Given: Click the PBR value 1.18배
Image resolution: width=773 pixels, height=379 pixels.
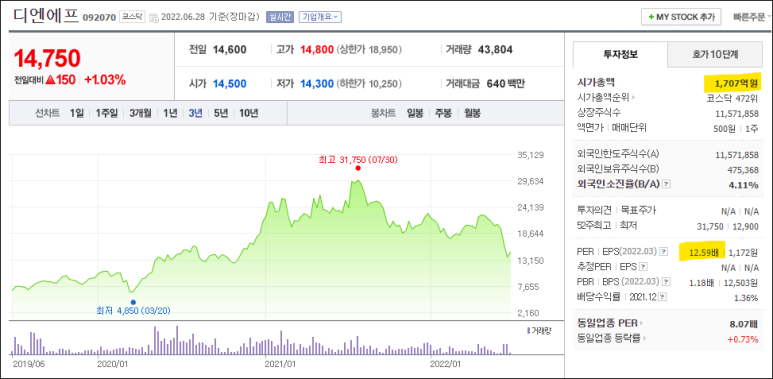Looking at the screenshot, I should click(x=703, y=282).
